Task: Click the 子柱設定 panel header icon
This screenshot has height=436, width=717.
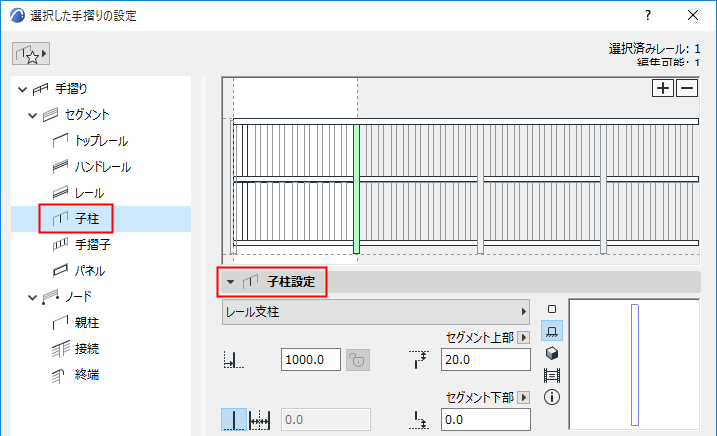Action: pos(251,281)
